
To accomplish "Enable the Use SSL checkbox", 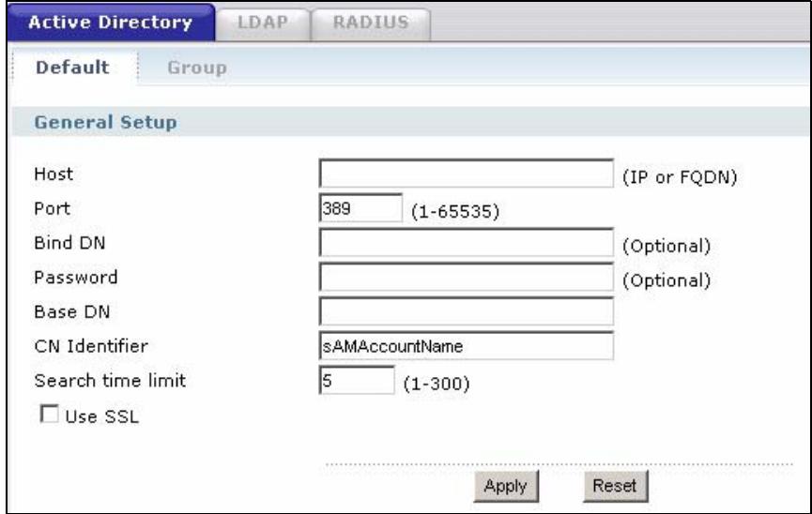I will pos(50,414).
